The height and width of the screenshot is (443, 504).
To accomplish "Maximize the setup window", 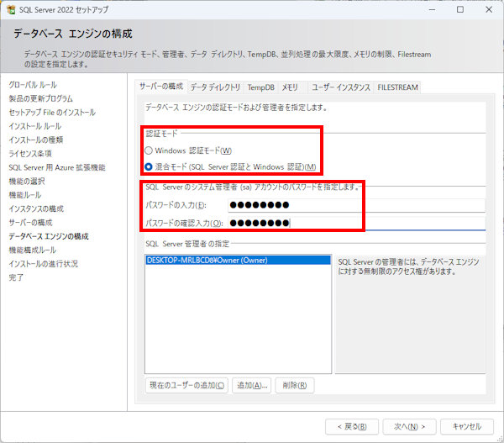I will tap(460, 9).
